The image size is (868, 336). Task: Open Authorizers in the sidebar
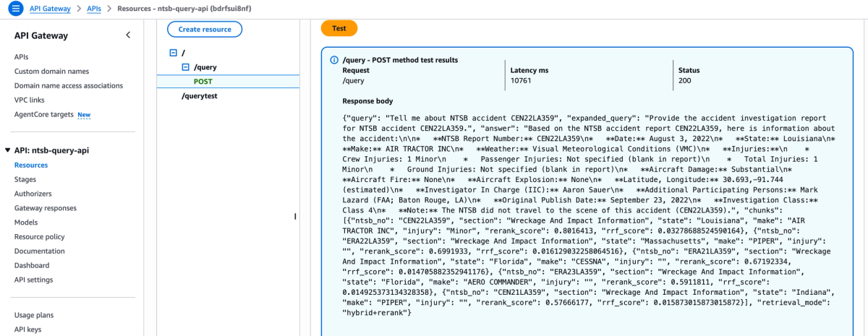point(33,194)
